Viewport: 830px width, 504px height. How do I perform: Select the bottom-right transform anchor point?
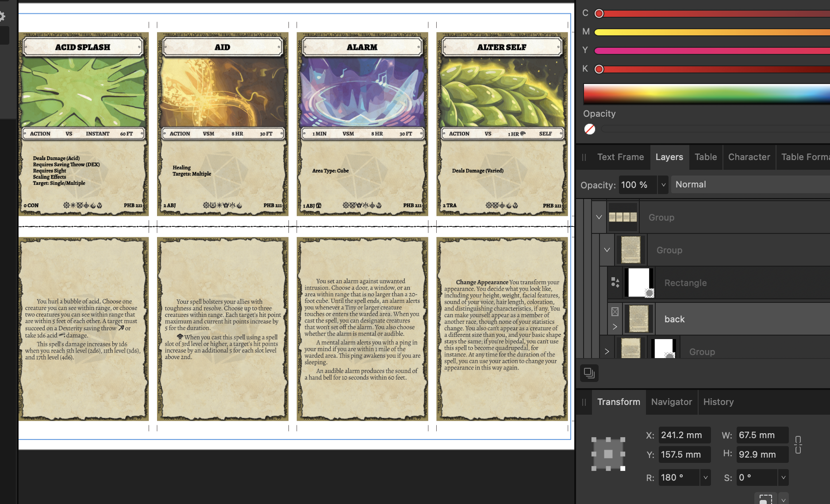(x=622, y=468)
